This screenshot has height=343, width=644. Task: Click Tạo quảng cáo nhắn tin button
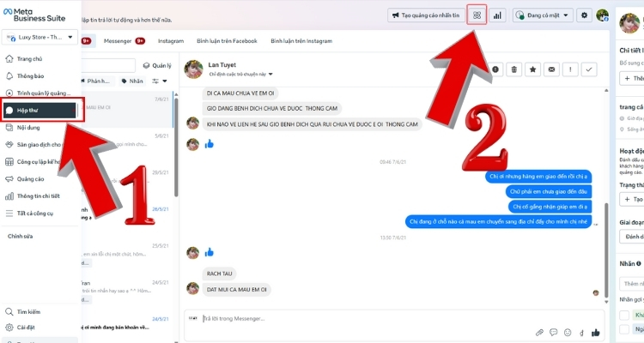pyautogui.click(x=426, y=15)
